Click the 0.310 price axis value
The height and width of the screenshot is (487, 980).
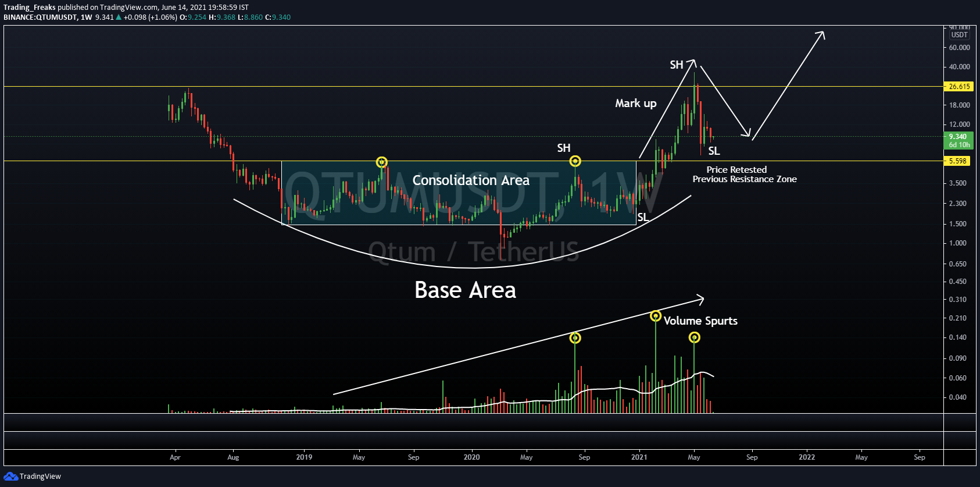click(958, 300)
